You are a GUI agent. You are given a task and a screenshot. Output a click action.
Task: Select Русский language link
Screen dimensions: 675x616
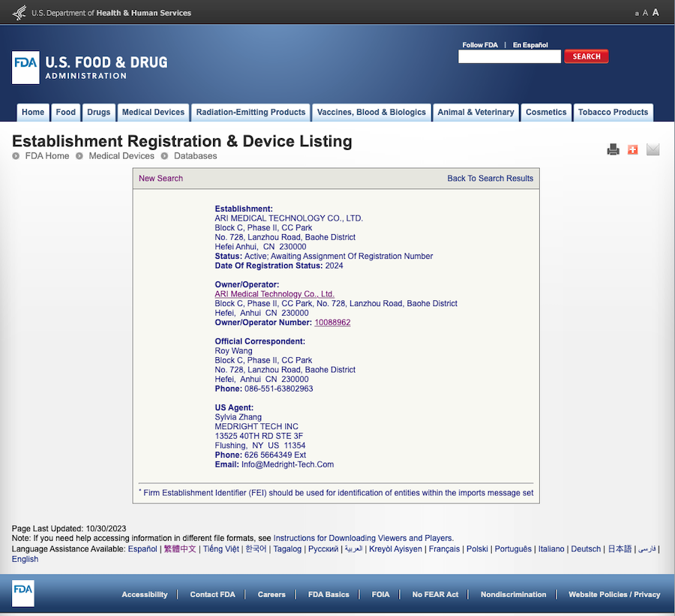pyautogui.click(x=323, y=548)
